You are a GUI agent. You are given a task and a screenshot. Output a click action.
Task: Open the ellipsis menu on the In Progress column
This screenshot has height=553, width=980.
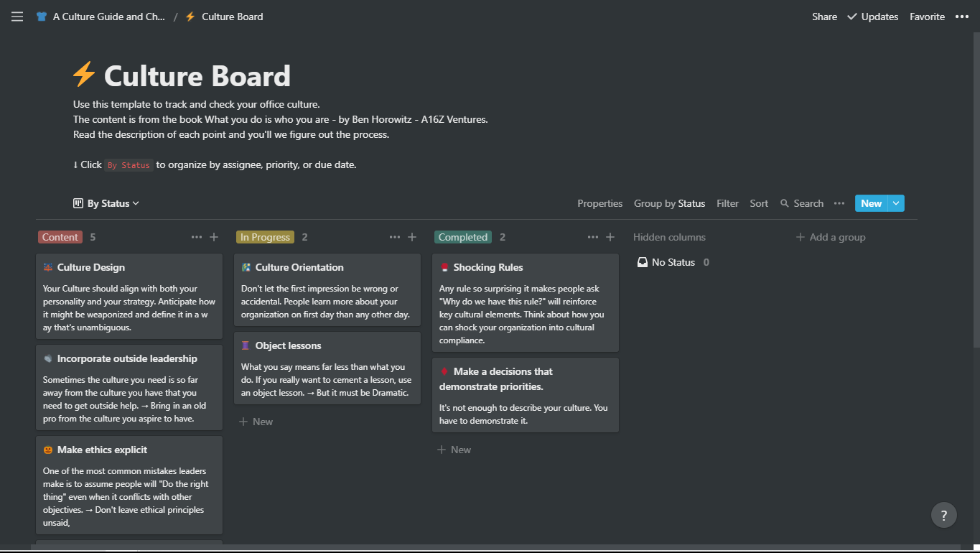(x=394, y=236)
